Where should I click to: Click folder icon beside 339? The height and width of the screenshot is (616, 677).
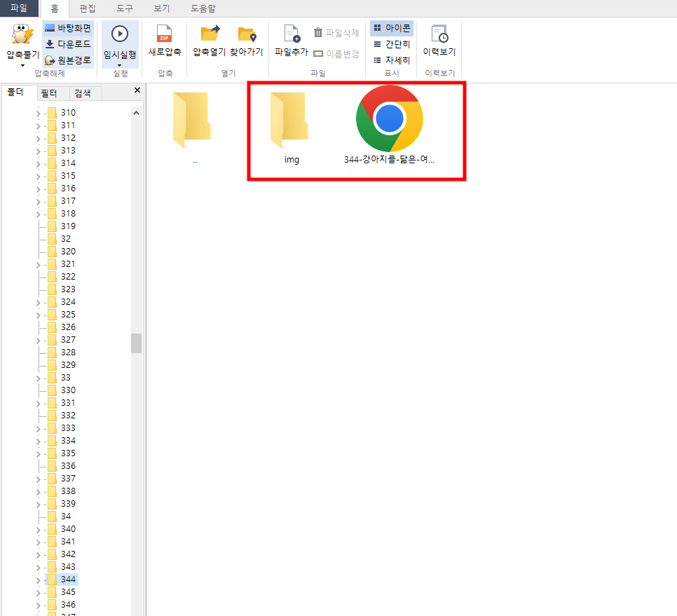point(53,504)
